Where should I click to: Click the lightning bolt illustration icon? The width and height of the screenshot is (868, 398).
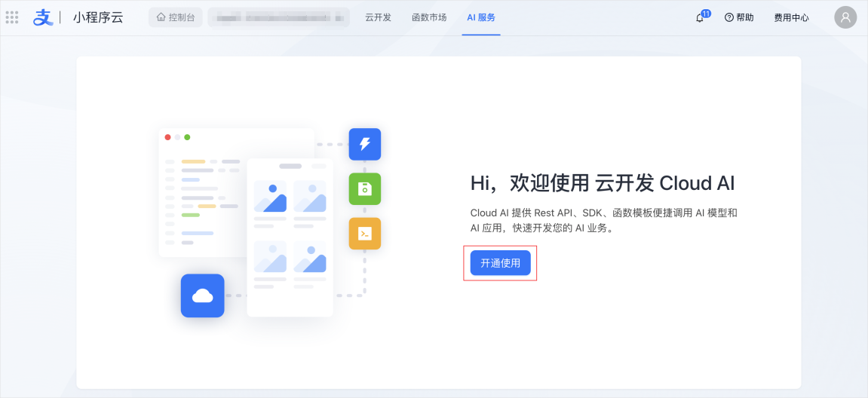[365, 145]
